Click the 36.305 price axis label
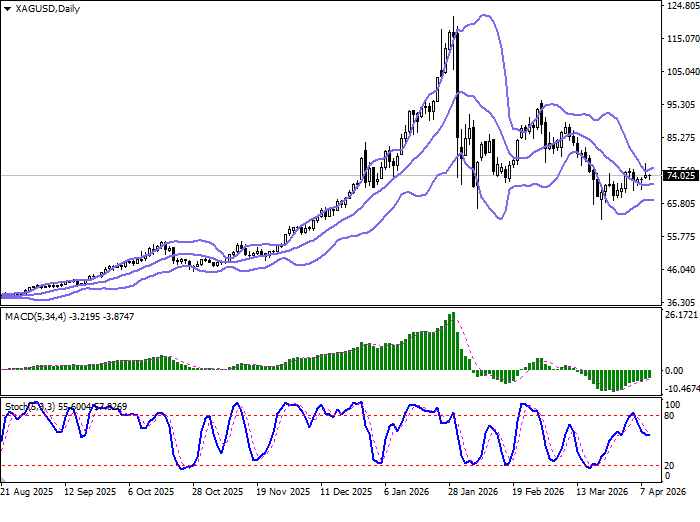This screenshot has height=522, width=700. (x=680, y=303)
